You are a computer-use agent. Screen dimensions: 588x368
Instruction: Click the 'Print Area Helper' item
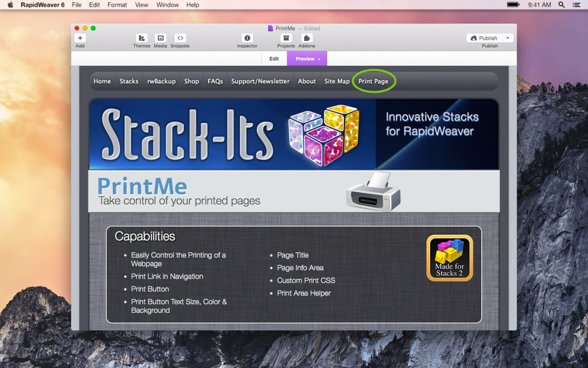pyautogui.click(x=304, y=294)
